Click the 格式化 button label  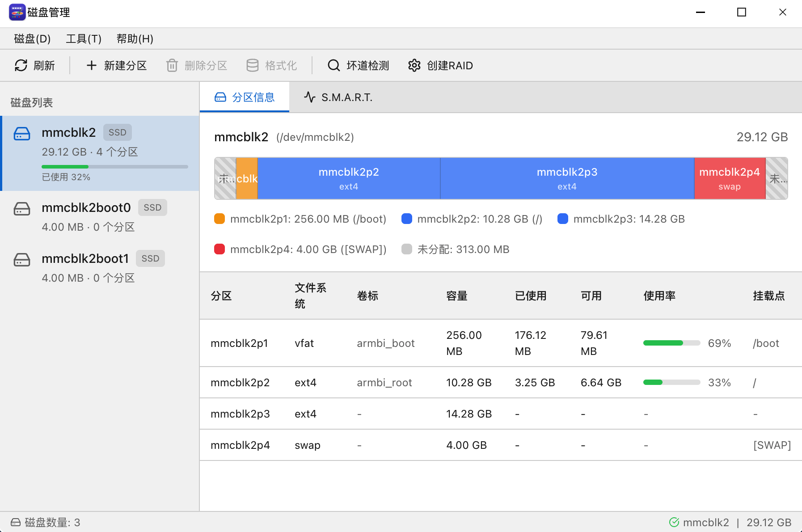[281, 66]
